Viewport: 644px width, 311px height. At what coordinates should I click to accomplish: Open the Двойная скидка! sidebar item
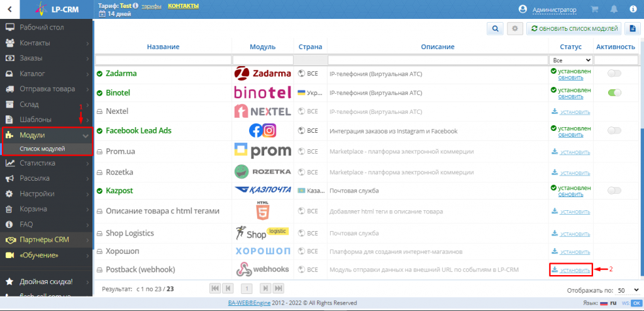46,282
